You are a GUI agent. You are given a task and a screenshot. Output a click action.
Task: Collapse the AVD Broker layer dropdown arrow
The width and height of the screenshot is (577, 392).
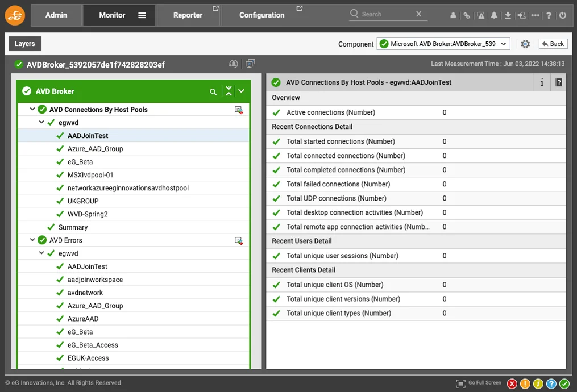242,91
